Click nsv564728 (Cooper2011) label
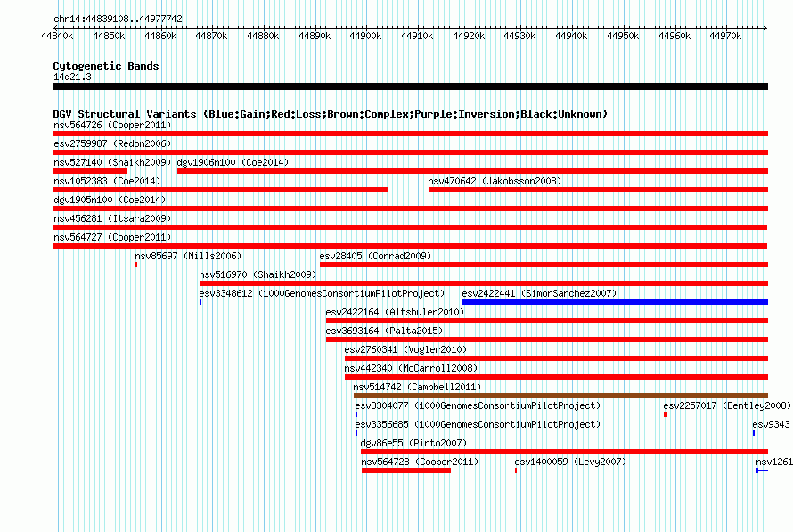This screenshot has height=532, width=793. [x=420, y=462]
